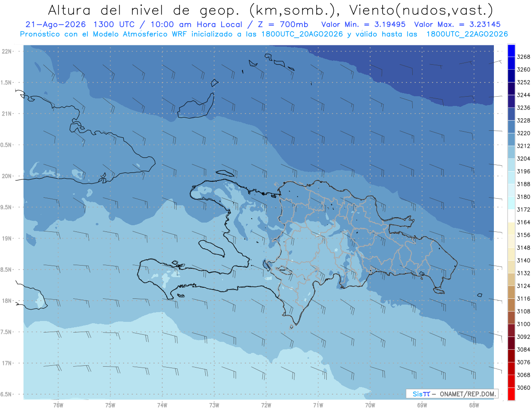Click the legend value '3236'
This screenshot has height=411, width=532.
point(524,108)
